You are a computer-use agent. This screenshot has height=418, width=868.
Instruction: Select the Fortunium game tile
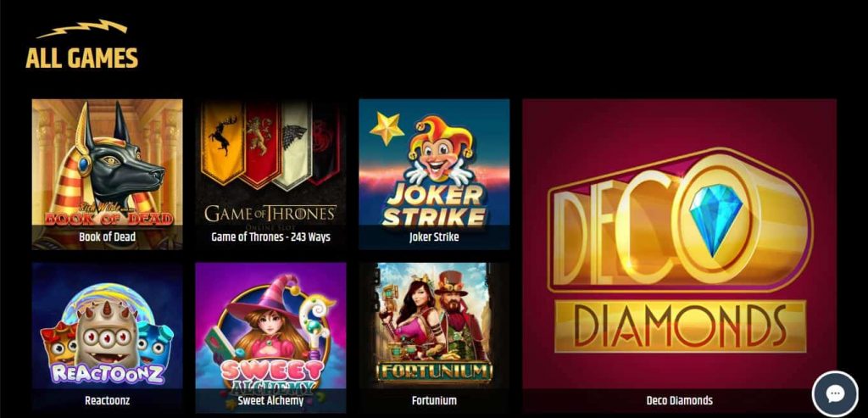(434, 337)
